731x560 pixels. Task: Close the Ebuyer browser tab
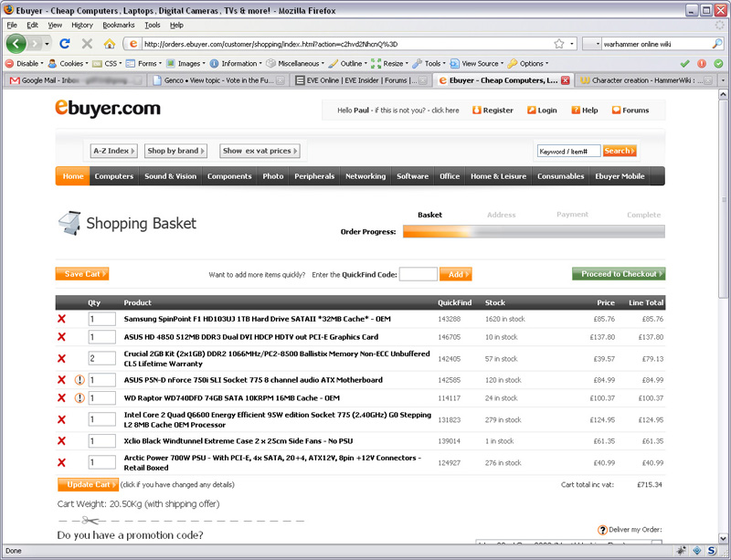566,80
